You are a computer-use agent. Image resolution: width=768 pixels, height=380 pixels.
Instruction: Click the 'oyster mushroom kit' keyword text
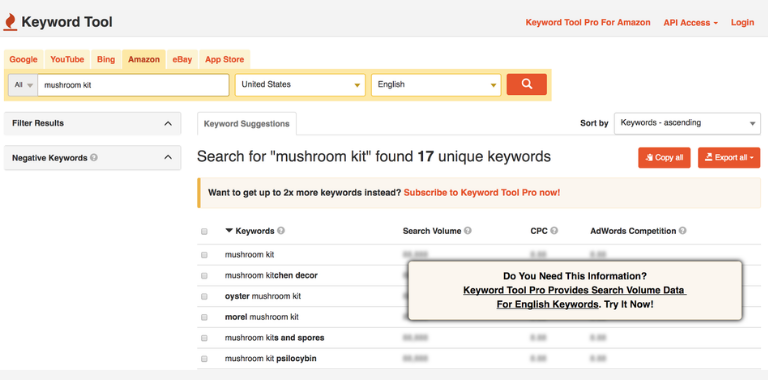tap(263, 296)
